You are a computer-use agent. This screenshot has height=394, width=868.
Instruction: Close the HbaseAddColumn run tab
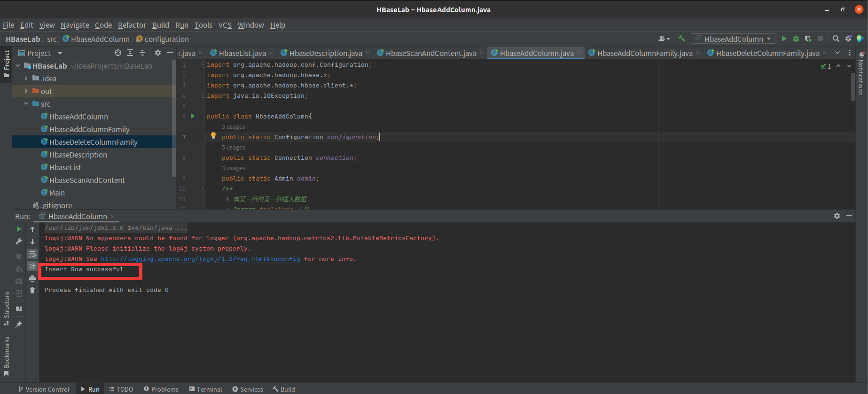tap(112, 216)
